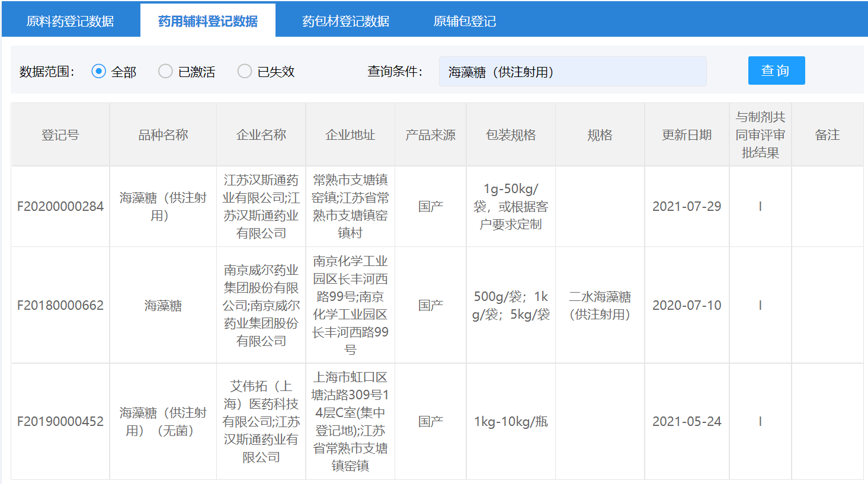Switch to the 原辅包登记 tab
The width and height of the screenshot is (868, 484).
tap(466, 21)
